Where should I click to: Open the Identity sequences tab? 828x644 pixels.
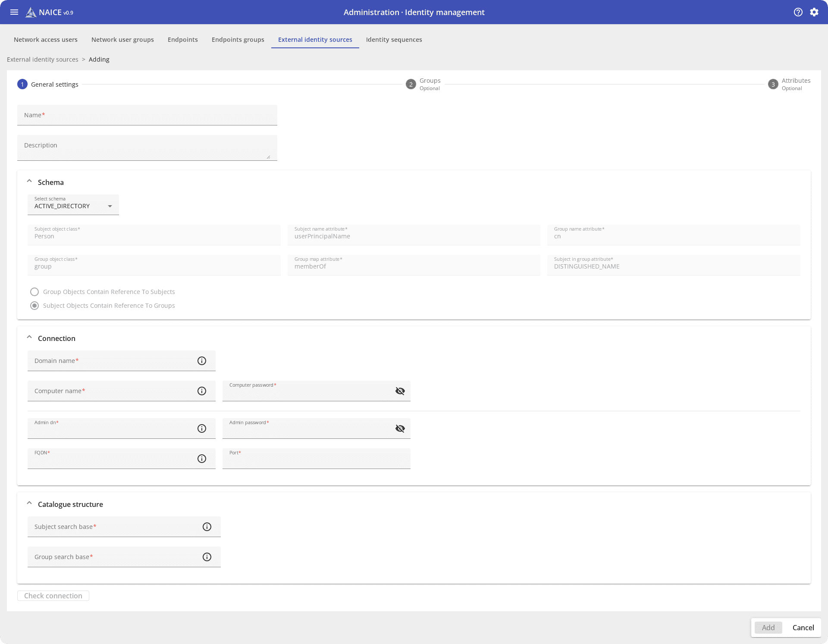[x=394, y=40]
